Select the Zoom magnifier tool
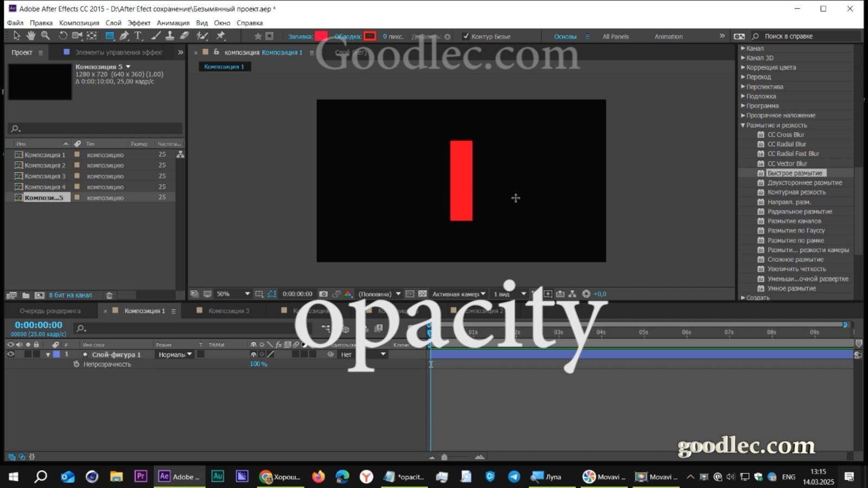This screenshot has height=488, width=868. click(x=46, y=36)
